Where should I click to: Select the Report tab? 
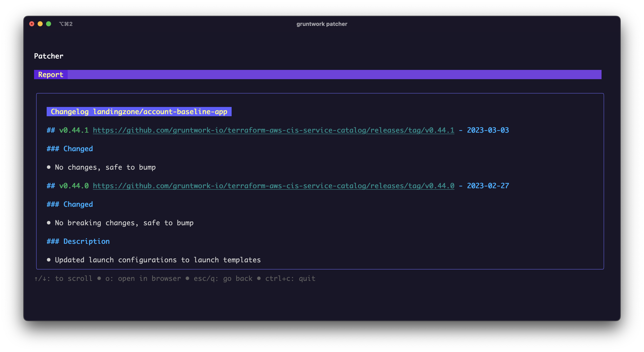(51, 74)
